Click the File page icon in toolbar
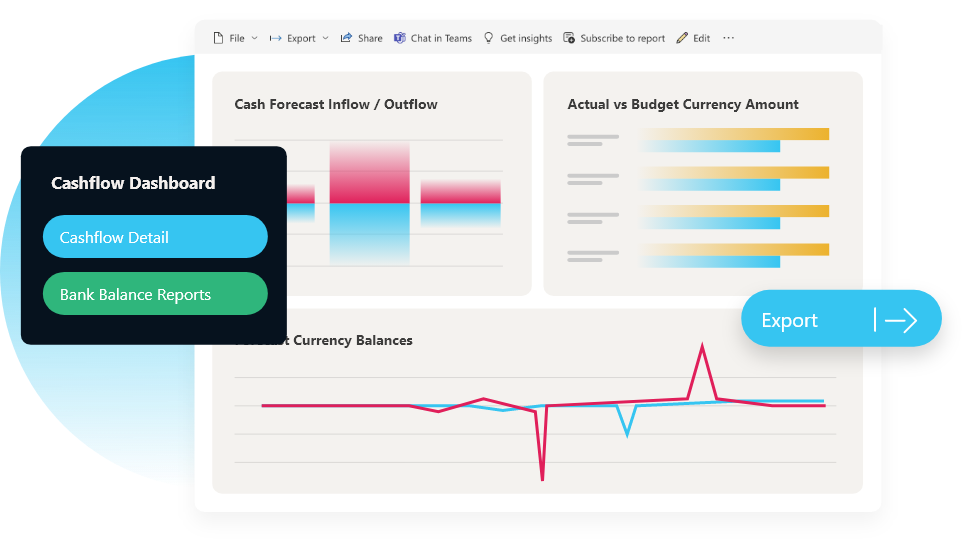972x552 pixels. [x=218, y=38]
